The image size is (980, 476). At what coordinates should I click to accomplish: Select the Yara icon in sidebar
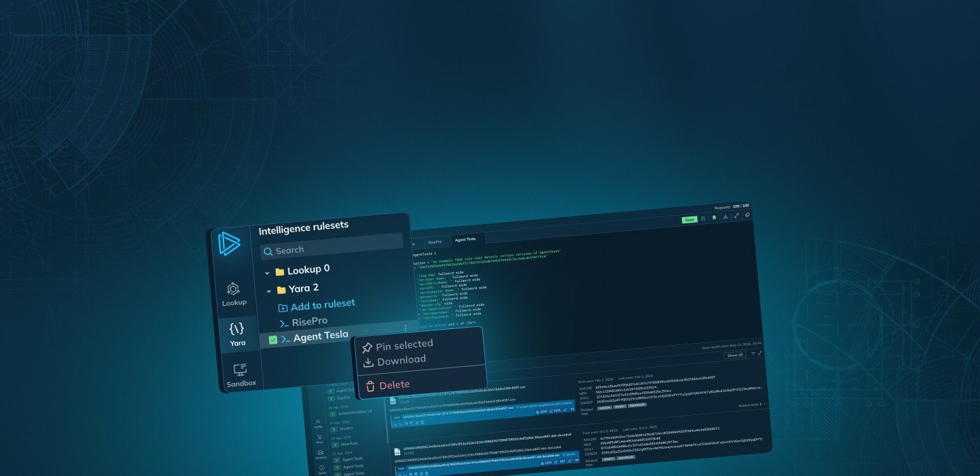[x=237, y=334]
